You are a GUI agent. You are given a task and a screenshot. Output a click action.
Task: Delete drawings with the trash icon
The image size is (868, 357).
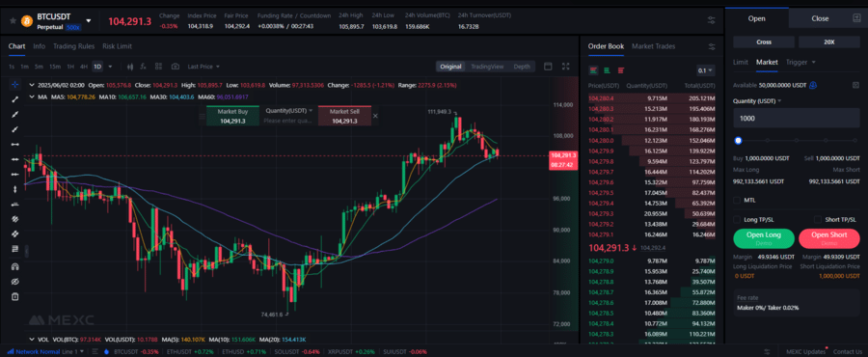coord(14,296)
